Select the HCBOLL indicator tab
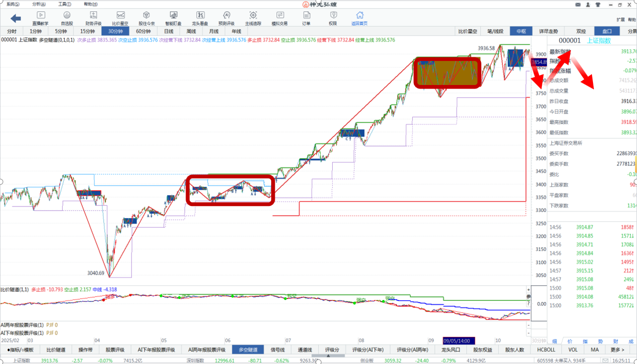Screen dimensions: 637x364 pos(546,350)
